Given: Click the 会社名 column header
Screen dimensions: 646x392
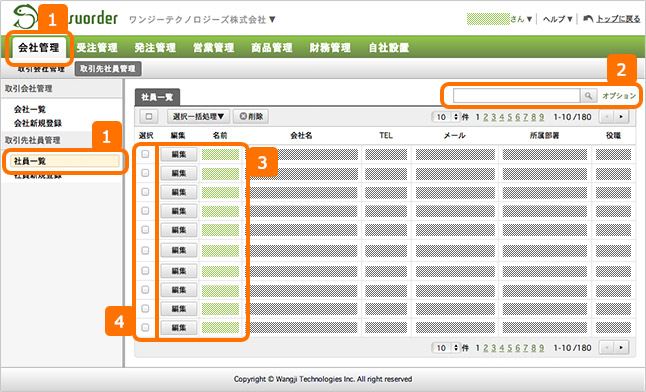Looking at the screenshot, I should click(301, 136).
